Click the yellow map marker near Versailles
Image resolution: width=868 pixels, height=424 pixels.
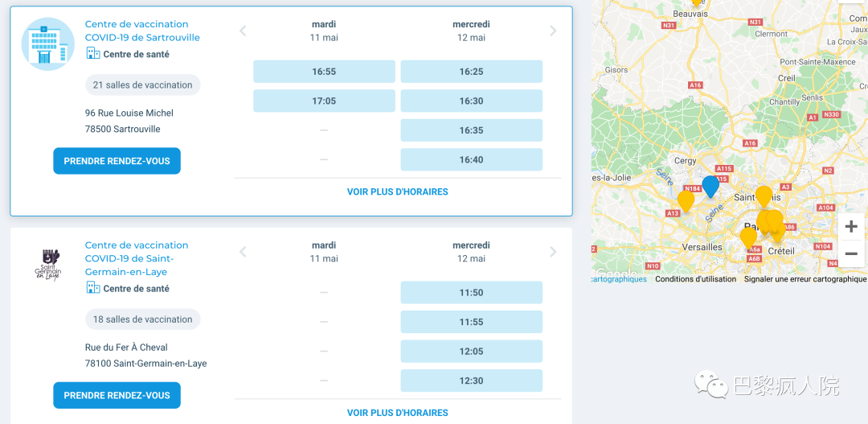tap(686, 200)
